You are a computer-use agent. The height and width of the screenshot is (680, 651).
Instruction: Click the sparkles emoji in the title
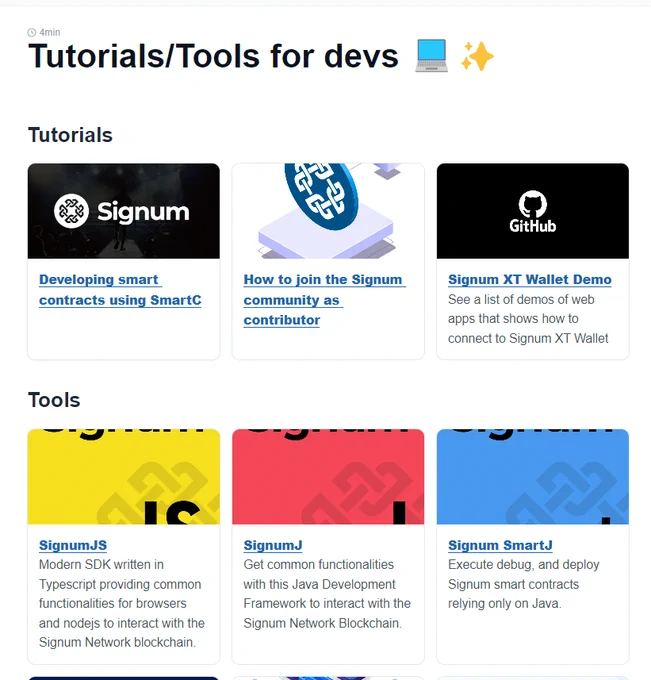477,56
